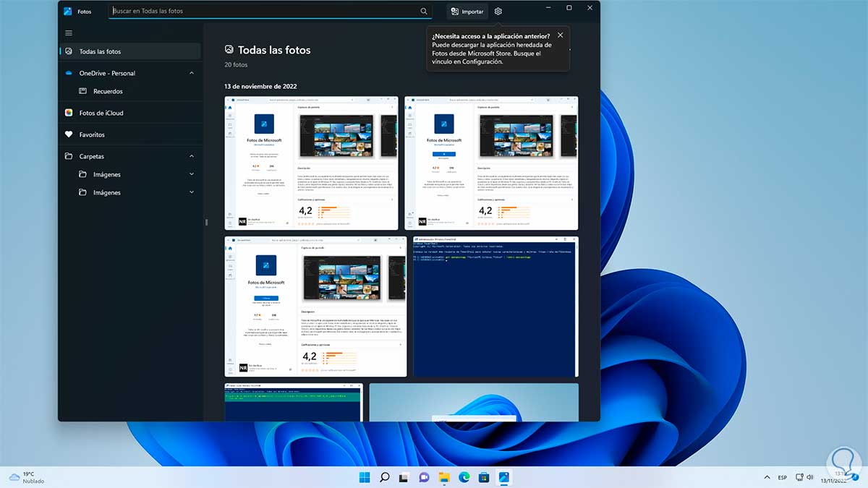Click the Importar button
Screen dimensions: 868x488
(x=467, y=12)
